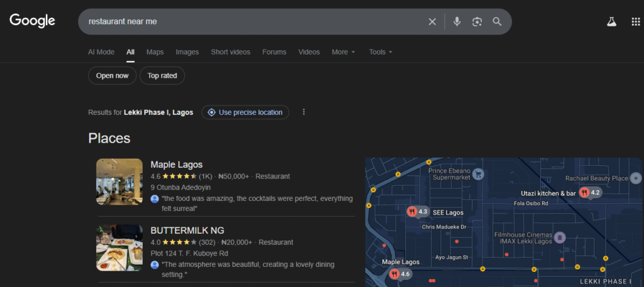Select the SEE Lagos map pin

click(x=413, y=212)
